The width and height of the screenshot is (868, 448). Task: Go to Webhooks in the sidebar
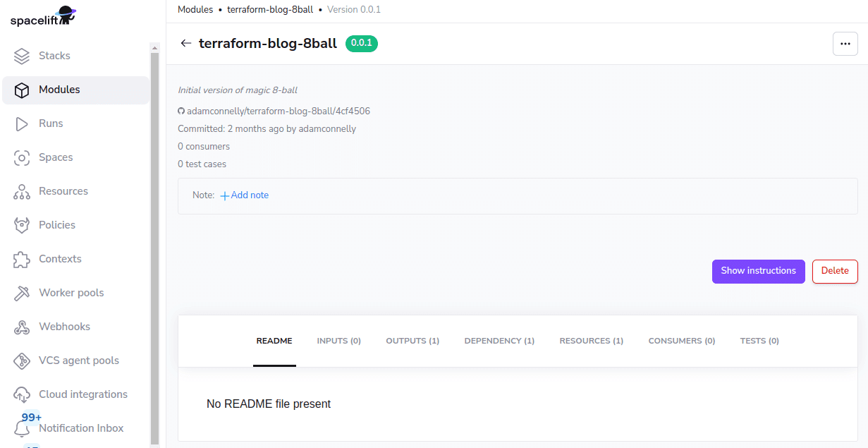coord(64,327)
